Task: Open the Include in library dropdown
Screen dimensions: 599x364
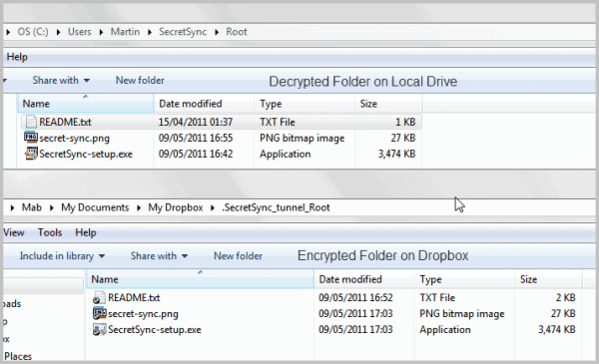Action: pyautogui.click(x=62, y=256)
